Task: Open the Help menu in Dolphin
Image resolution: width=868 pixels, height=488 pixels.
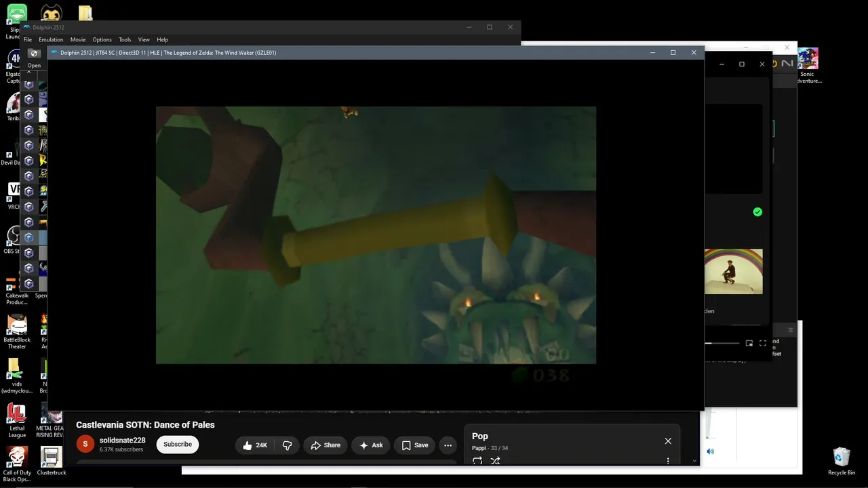Action: pyautogui.click(x=162, y=40)
